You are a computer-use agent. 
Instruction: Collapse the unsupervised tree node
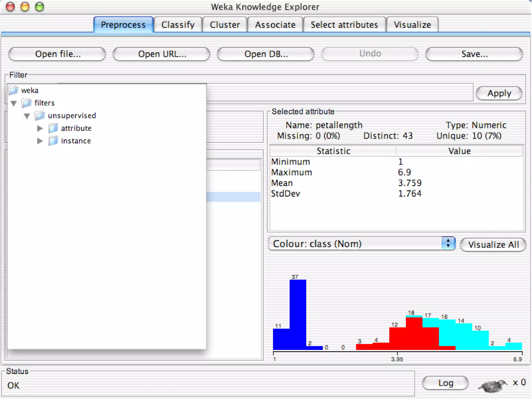pos(27,116)
